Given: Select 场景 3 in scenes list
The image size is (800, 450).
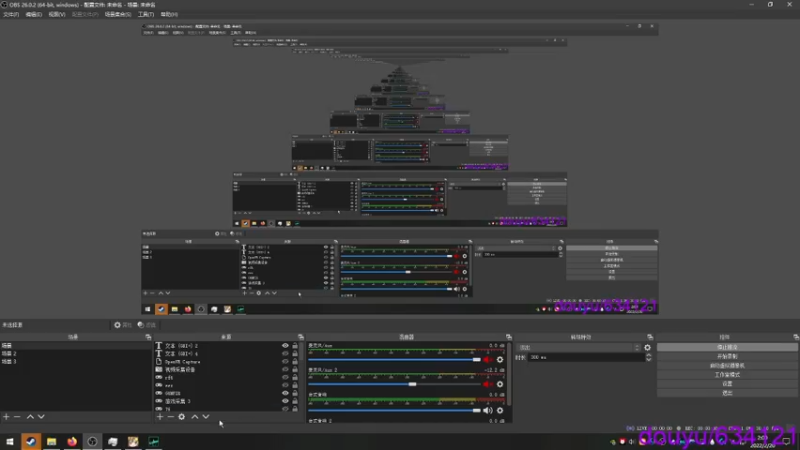Looking at the screenshot, I should coord(76,361).
